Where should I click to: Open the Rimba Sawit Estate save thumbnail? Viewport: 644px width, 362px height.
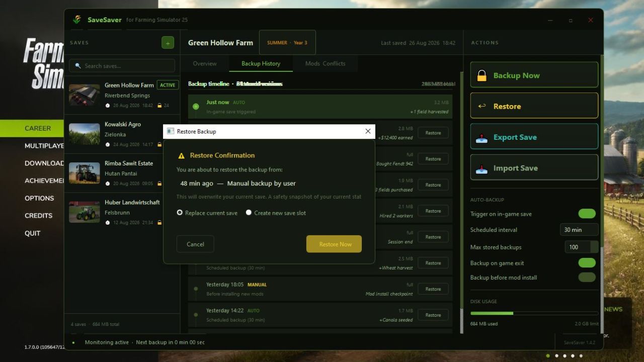click(x=85, y=173)
